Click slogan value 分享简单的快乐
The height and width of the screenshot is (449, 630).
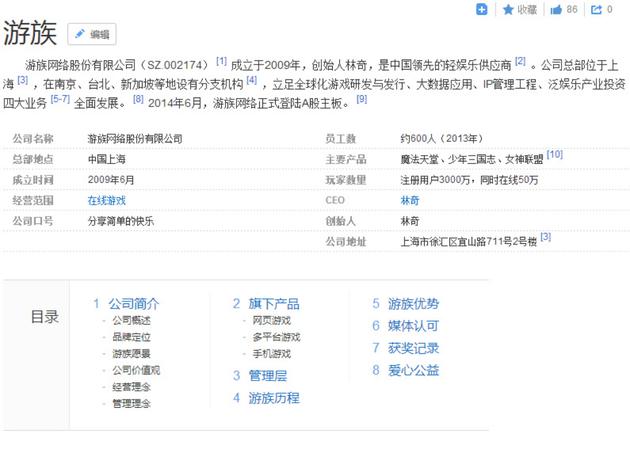(x=121, y=221)
